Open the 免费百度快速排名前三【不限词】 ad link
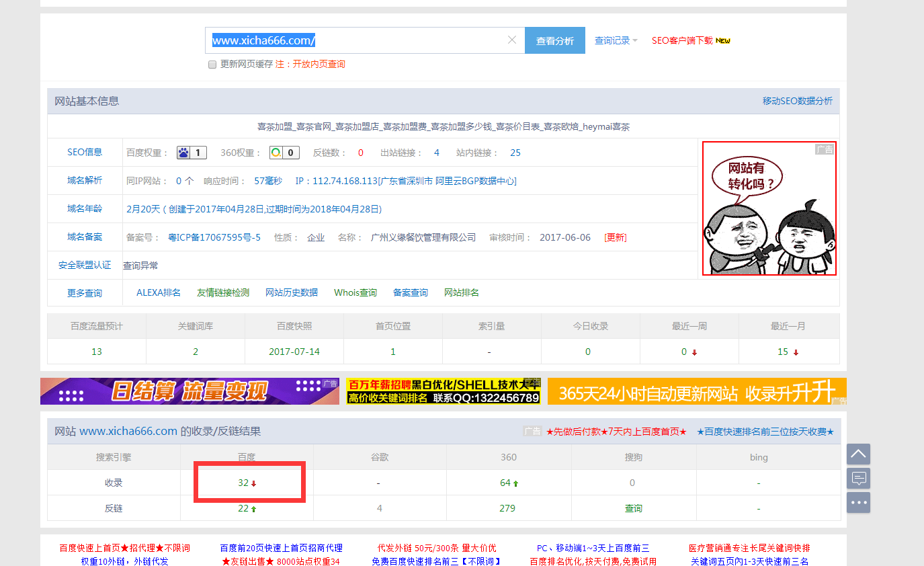The height and width of the screenshot is (566, 924). [x=437, y=561]
